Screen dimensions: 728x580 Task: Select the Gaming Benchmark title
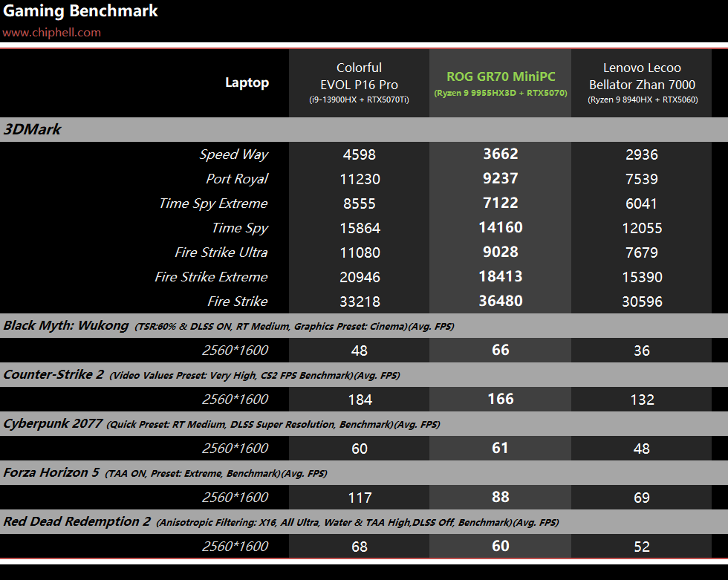(80, 11)
